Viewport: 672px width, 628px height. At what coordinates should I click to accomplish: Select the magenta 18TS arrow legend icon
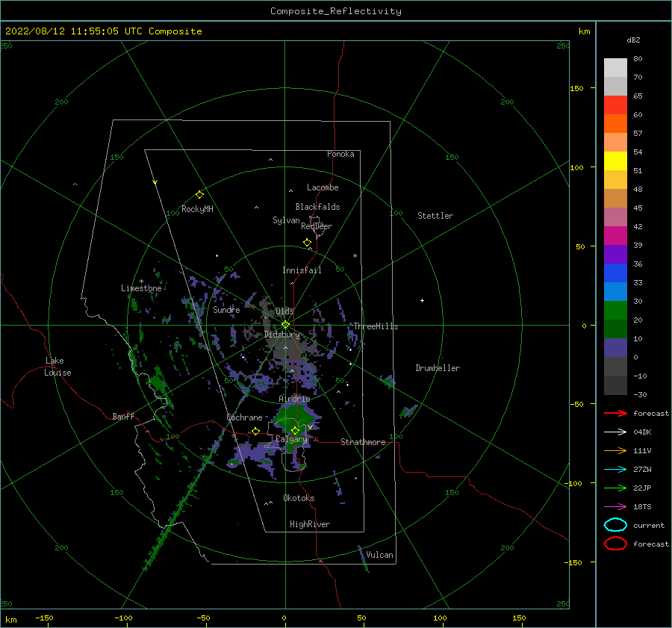coord(615,507)
